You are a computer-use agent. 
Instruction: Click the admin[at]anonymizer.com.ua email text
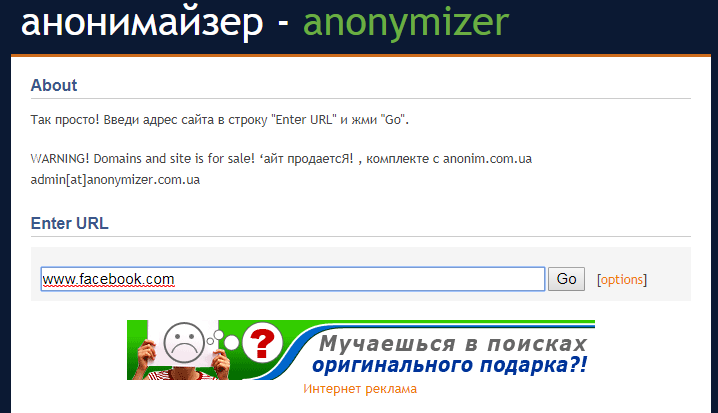pyautogui.click(x=115, y=179)
